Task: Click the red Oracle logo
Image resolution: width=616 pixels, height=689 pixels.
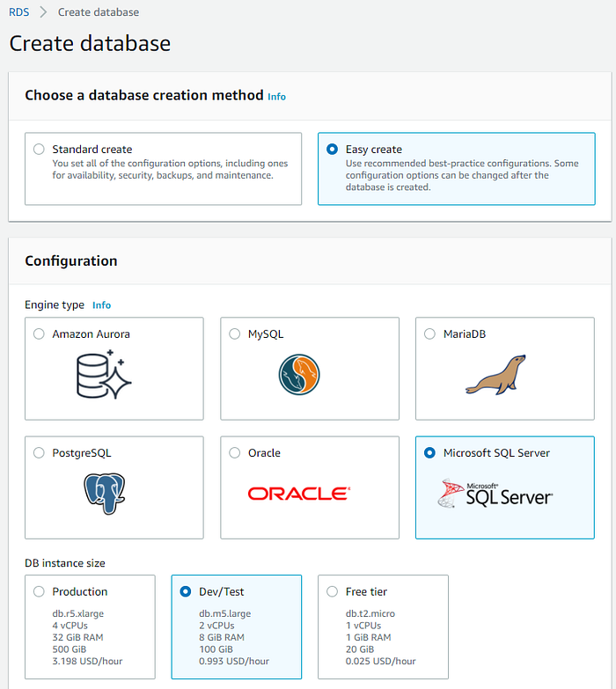Action: (299, 494)
